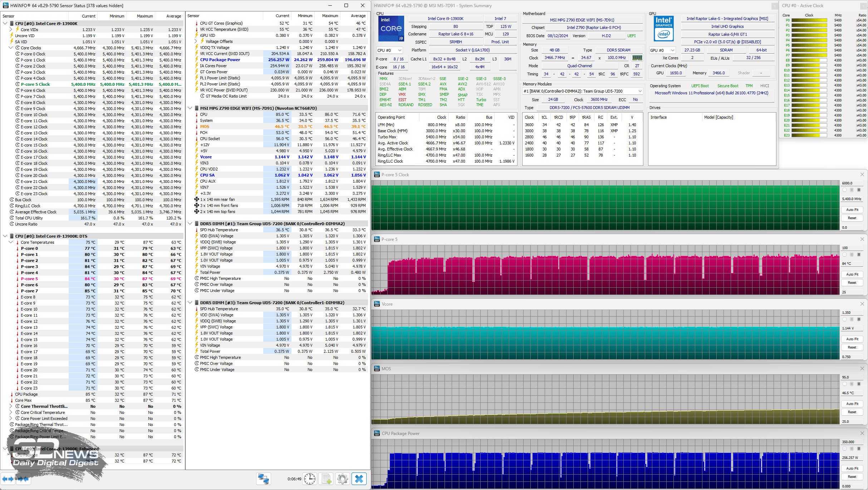Collapse the MSI MPG Z790 EDGE WIFI group
Viewport: 868px width, 490px height.
(190, 108)
